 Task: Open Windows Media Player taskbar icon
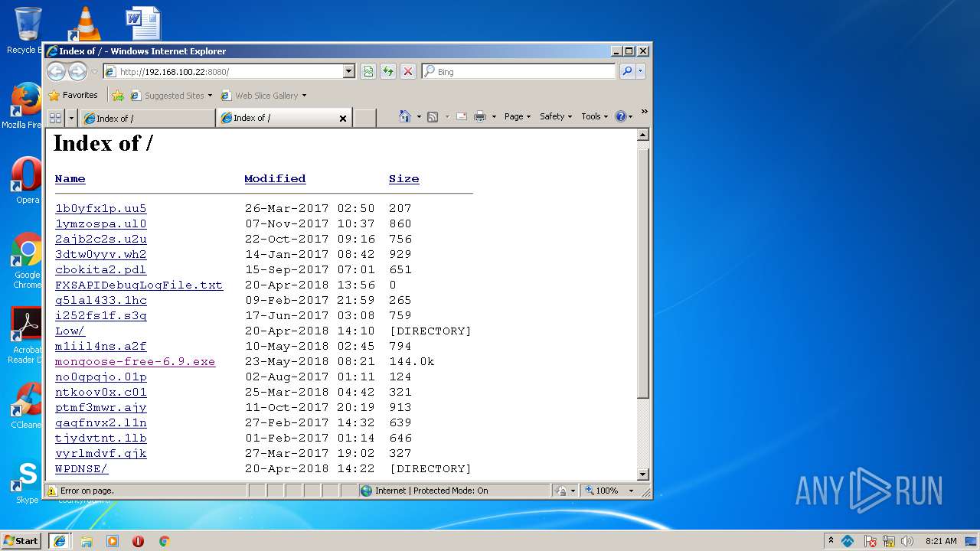point(113,541)
